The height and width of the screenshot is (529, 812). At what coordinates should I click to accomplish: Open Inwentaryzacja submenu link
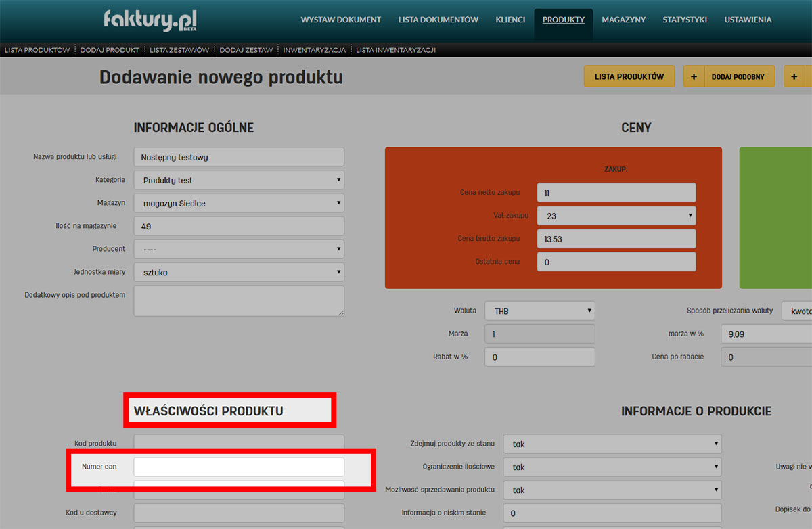(314, 50)
